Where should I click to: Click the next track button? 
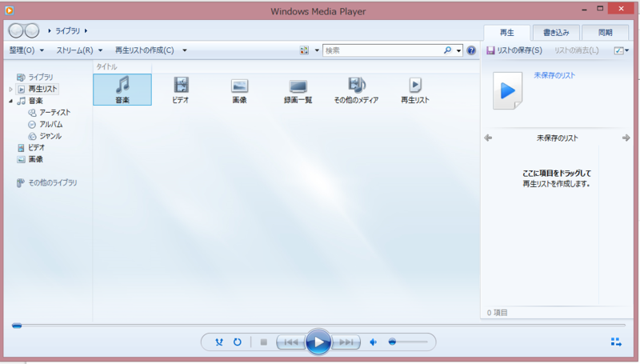tap(346, 342)
